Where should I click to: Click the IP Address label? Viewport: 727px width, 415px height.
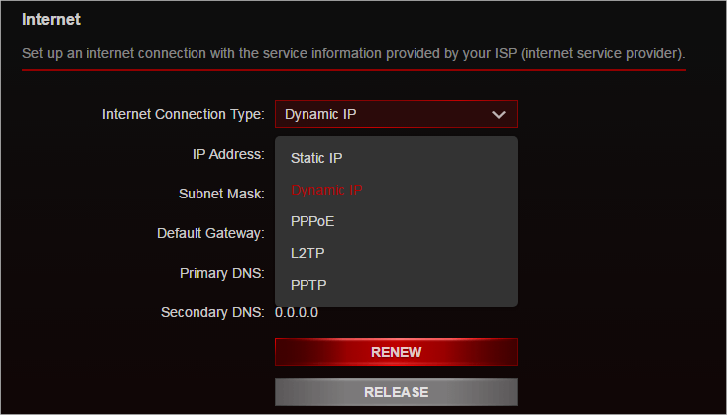[x=229, y=154]
